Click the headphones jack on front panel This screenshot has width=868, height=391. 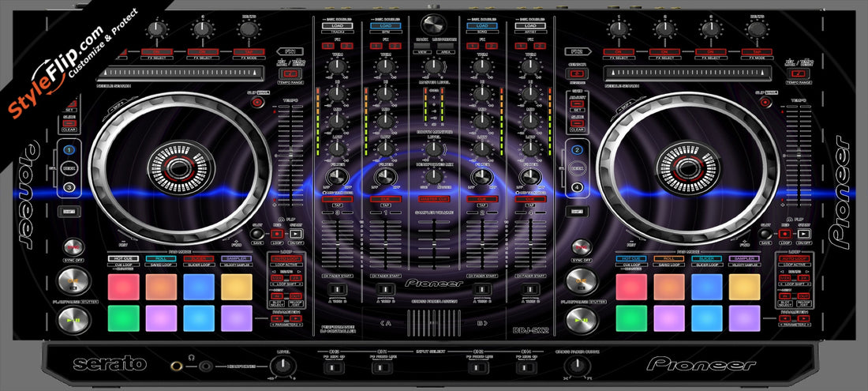[x=178, y=366]
